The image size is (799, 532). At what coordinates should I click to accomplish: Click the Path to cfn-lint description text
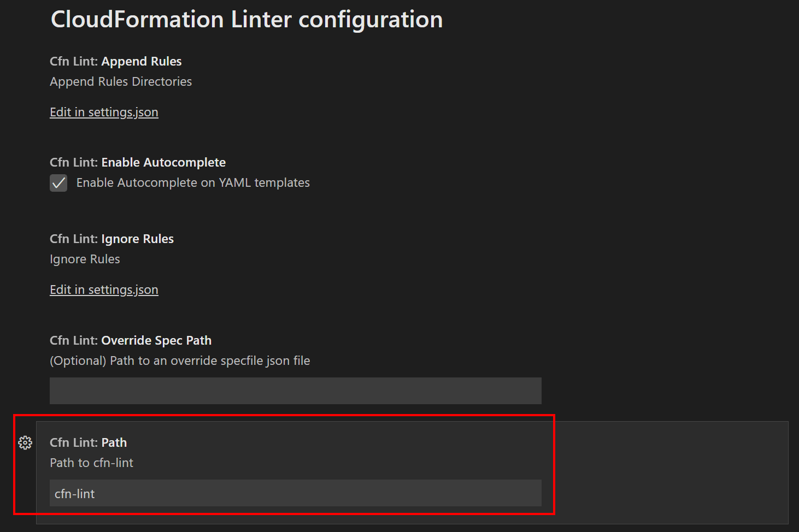[x=91, y=463]
